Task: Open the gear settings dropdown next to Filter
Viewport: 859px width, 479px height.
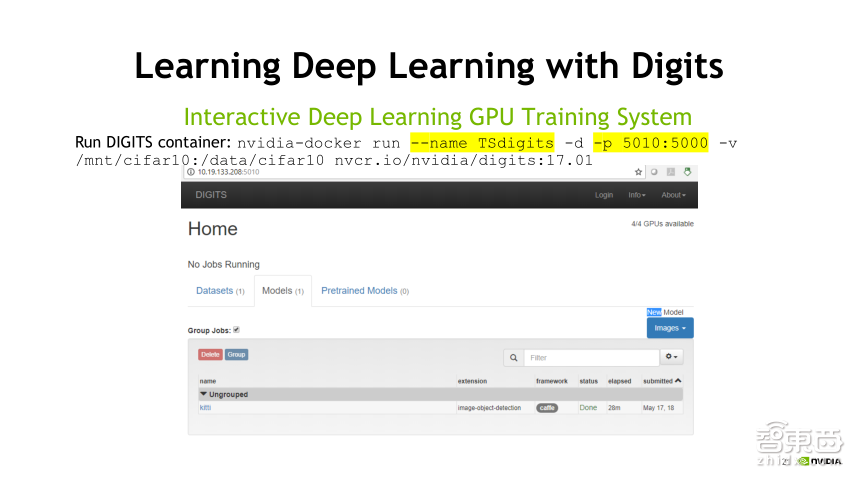Action: (673, 357)
